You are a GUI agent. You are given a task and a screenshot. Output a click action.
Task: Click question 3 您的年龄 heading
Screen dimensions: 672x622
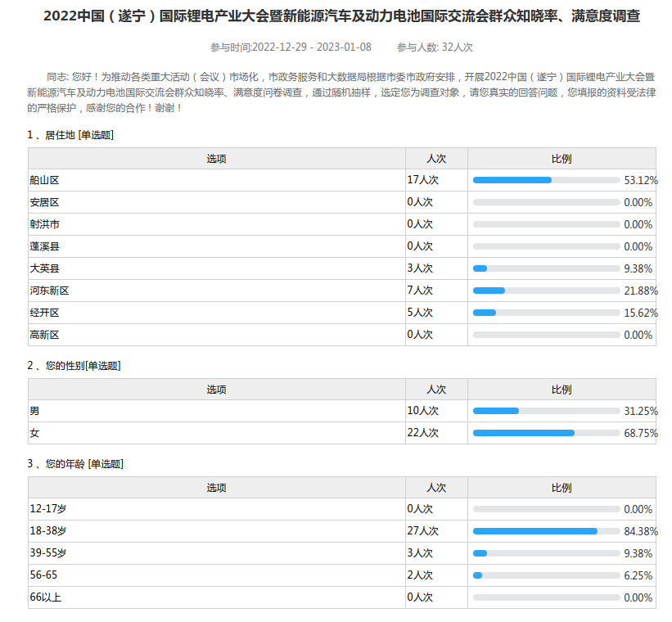pos(75,464)
